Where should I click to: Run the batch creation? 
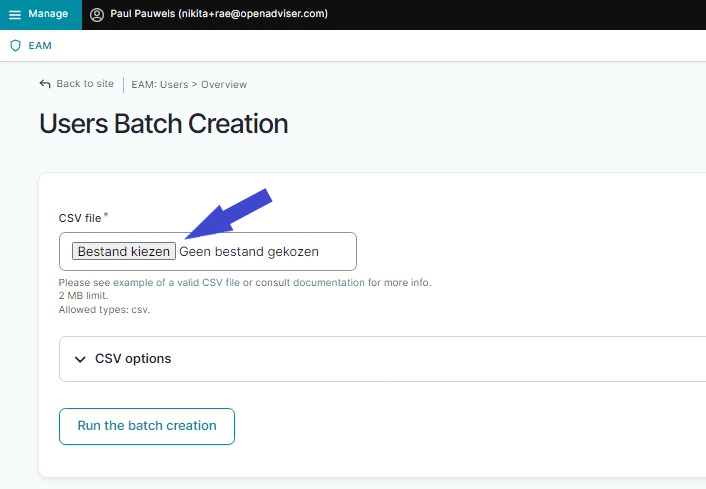(x=147, y=426)
